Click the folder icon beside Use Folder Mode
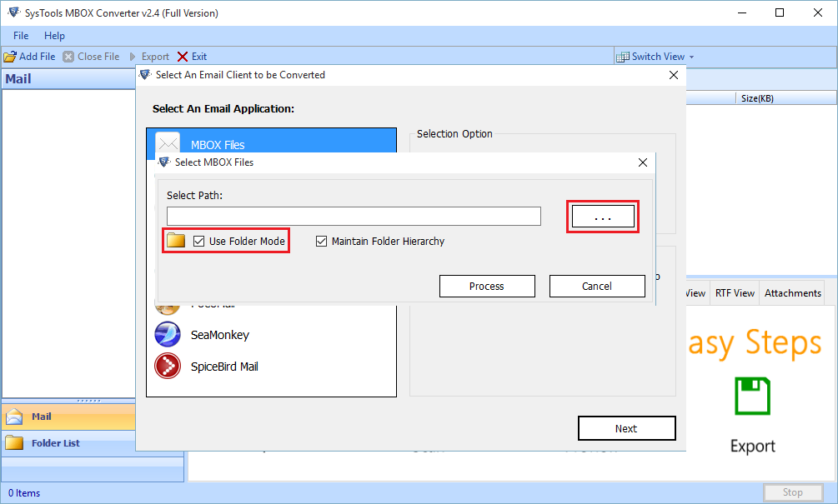The image size is (838, 504). [176, 241]
